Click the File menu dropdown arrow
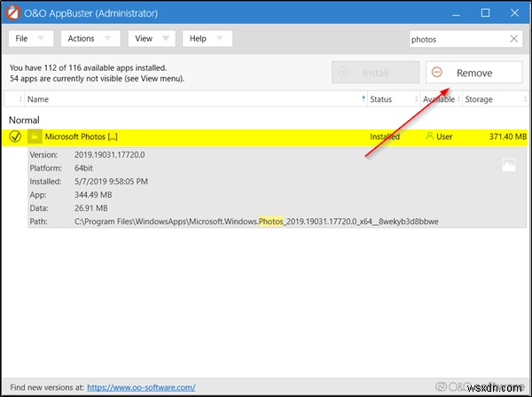532x397 pixels. [x=41, y=38]
